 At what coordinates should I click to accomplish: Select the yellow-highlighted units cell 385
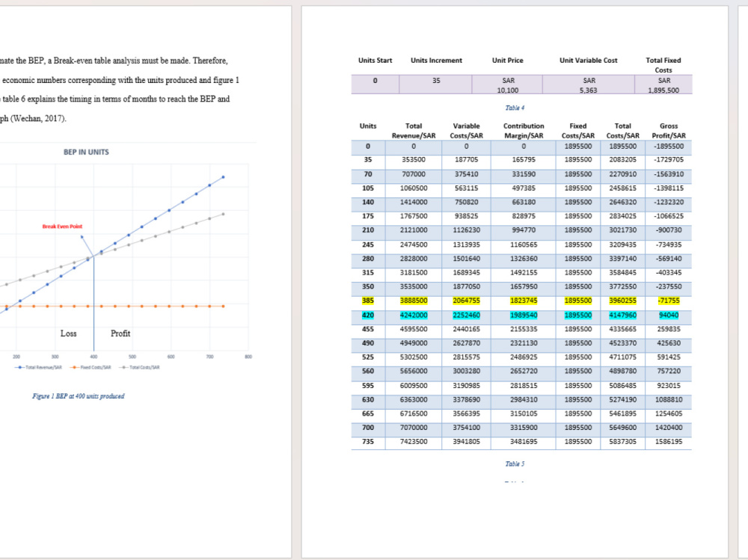[x=368, y=301]
